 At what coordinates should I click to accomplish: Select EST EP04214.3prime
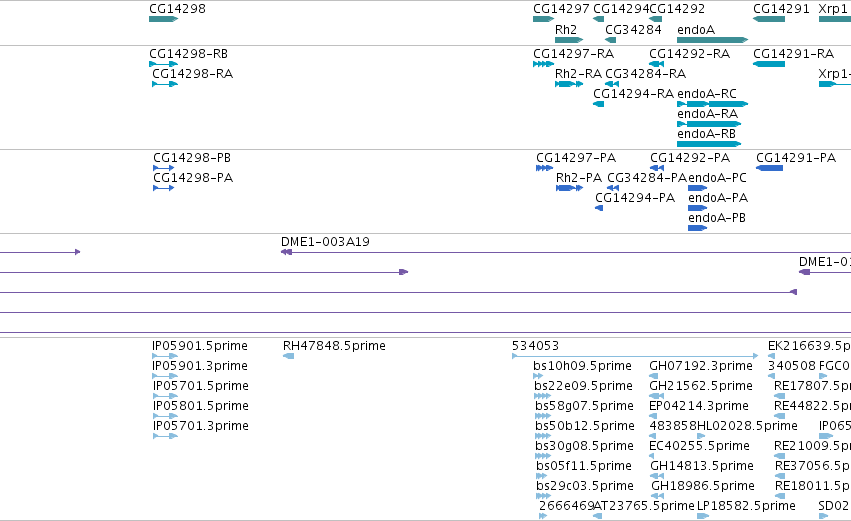[699, 406]
